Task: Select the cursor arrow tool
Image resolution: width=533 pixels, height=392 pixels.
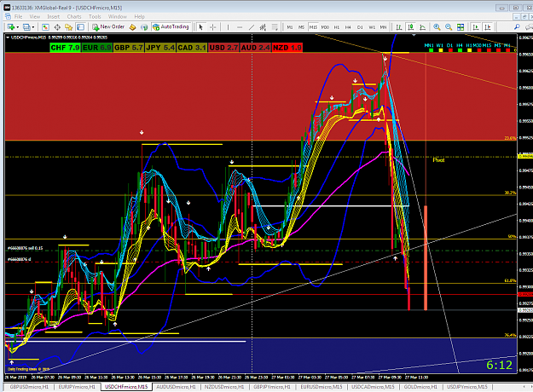Action: [201, 26]
